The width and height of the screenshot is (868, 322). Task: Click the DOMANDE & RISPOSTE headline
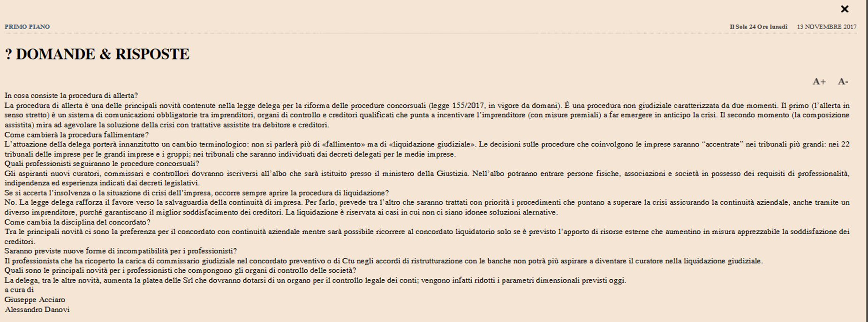coord(97,54)
